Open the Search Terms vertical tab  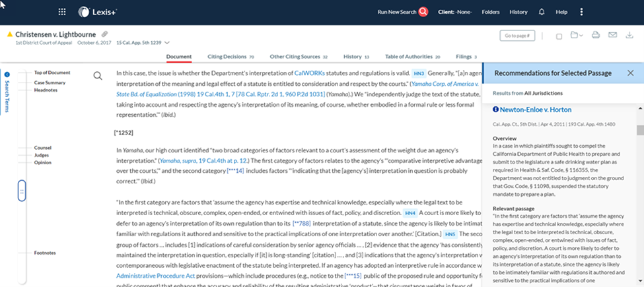click(x=7, y=96)
